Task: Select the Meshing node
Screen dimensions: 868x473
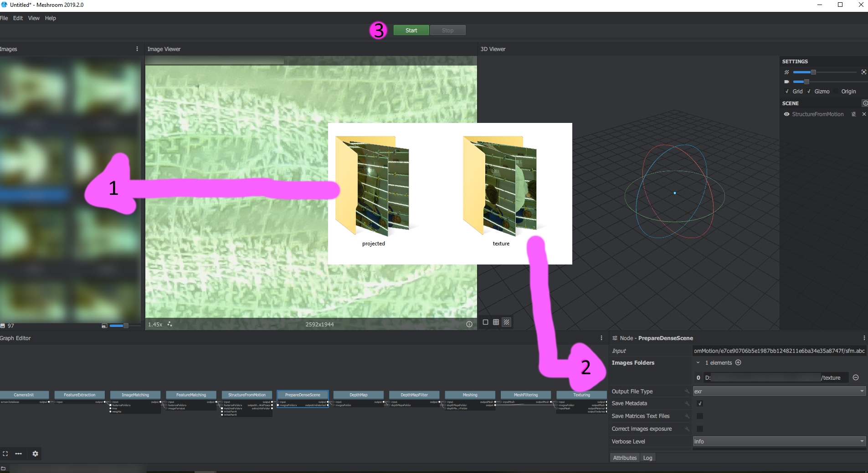Action: (470, 395)
